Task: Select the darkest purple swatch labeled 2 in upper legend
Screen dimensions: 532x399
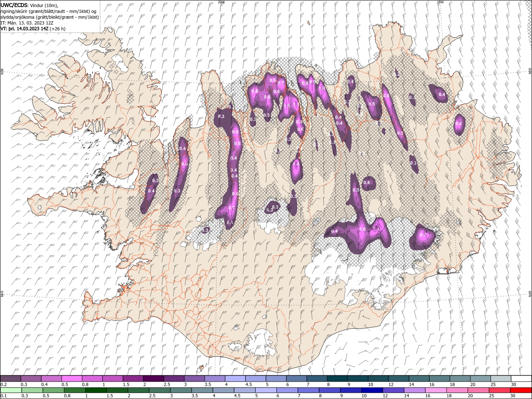Action: click(153, 379)
